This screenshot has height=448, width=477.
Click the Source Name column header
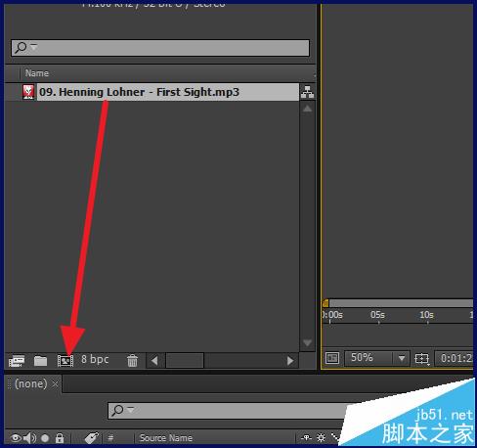166,438
